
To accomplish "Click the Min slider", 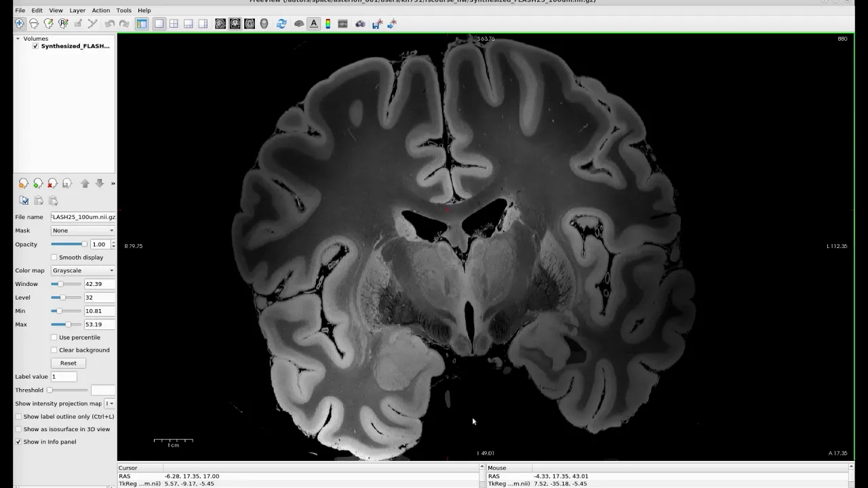I will pos(66,311).
